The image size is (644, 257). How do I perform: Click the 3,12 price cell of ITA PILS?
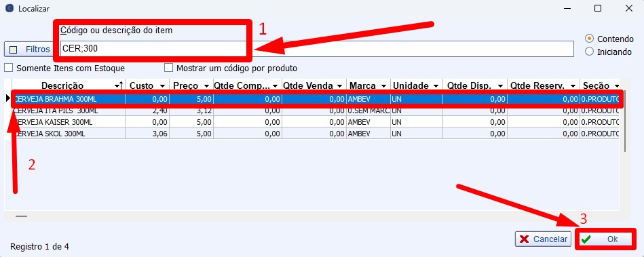pos(191,111)
